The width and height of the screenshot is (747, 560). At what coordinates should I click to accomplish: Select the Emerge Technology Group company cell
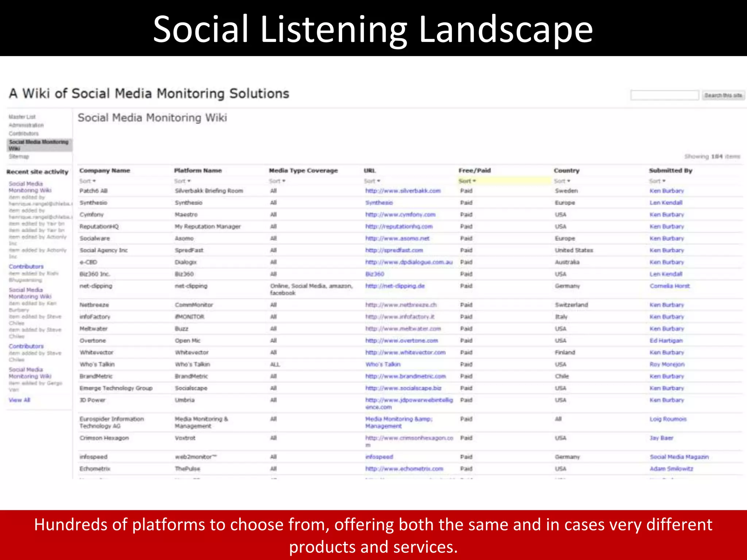116,388
